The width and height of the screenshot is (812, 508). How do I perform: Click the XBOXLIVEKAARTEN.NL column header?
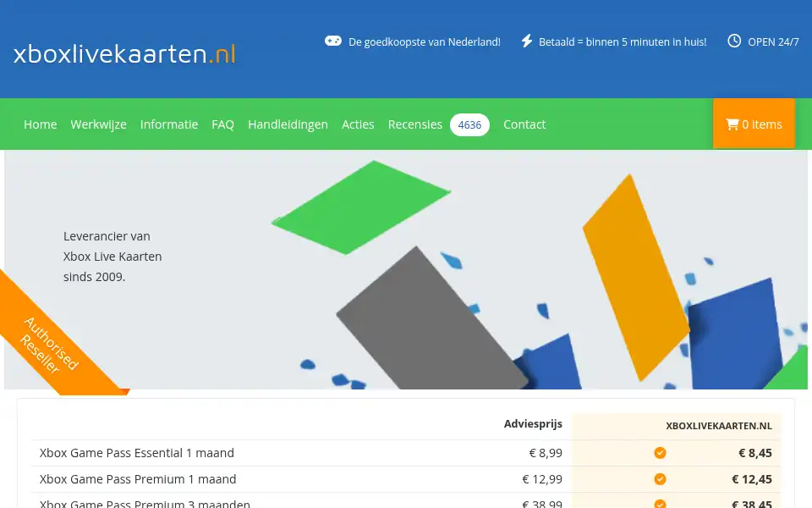719,426
